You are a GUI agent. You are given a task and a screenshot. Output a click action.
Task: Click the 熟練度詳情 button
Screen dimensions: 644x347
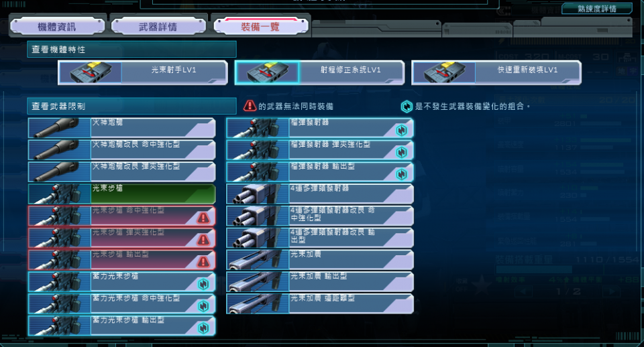[x=597, y=9]
